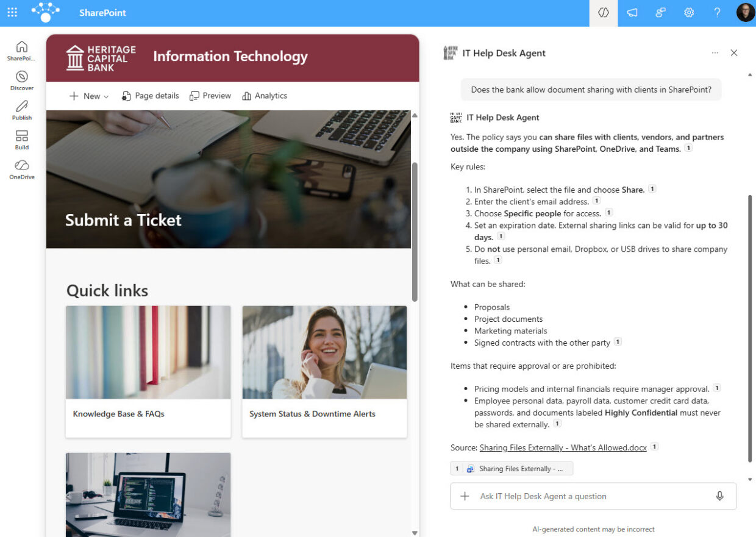
Task: Click the Preview command
Action: (x=210, y=96)
